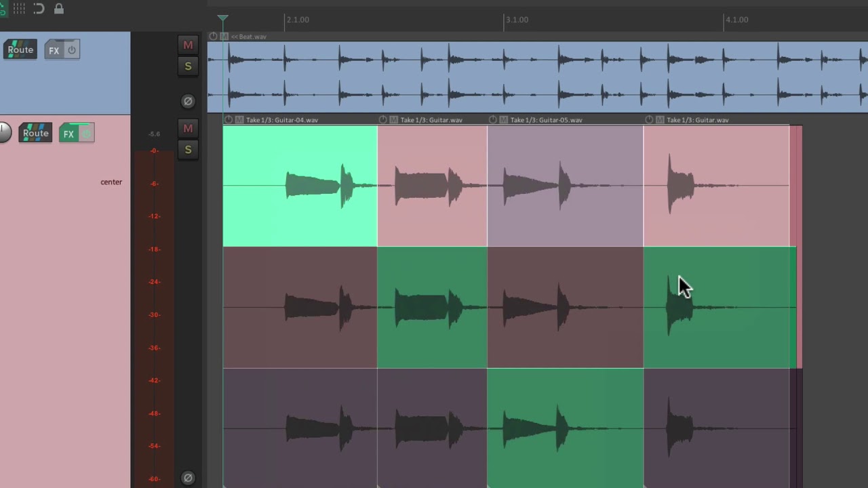The height and width of the screenshot is (488, 868).
Task: Click power icon on Guitar-04.wav item
Action: click(x=229, y=120)
